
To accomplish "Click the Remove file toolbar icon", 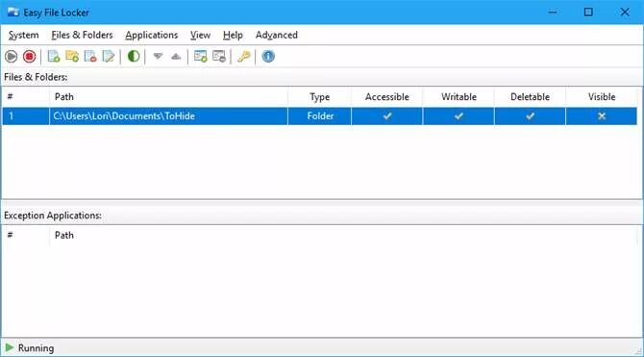I will pyautogui.click(x=90, y=57).
